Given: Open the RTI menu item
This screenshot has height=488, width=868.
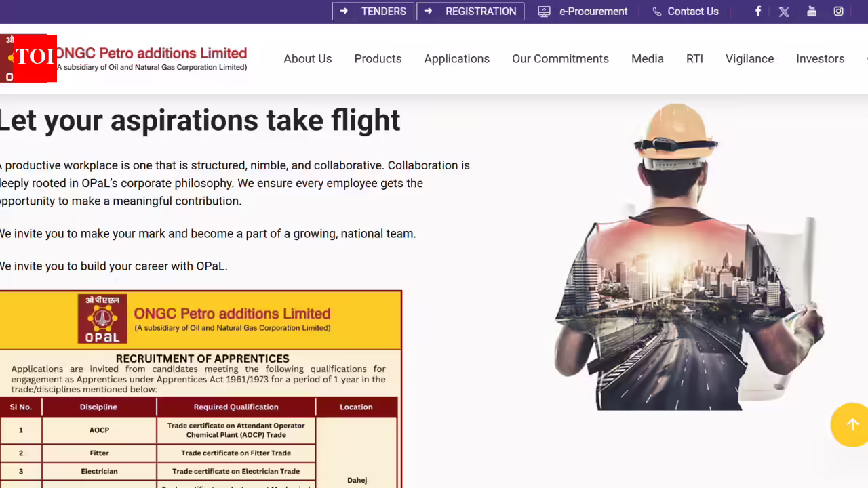Looking at the screenshot, I should [694, 59].
